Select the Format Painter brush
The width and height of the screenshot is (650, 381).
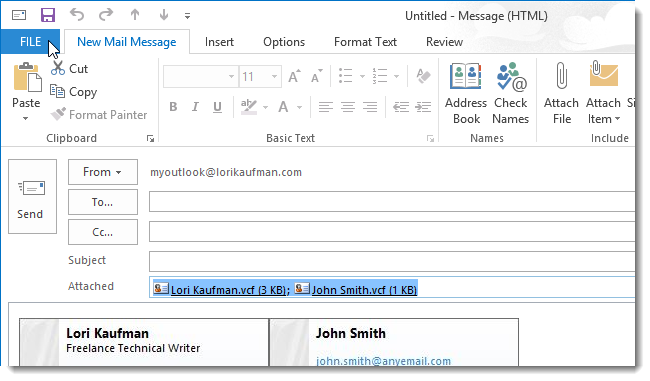click(x=99, y=114)
